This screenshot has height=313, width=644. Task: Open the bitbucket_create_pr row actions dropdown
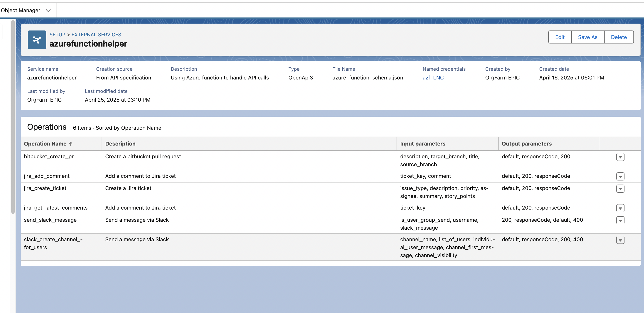coord(620,157)
